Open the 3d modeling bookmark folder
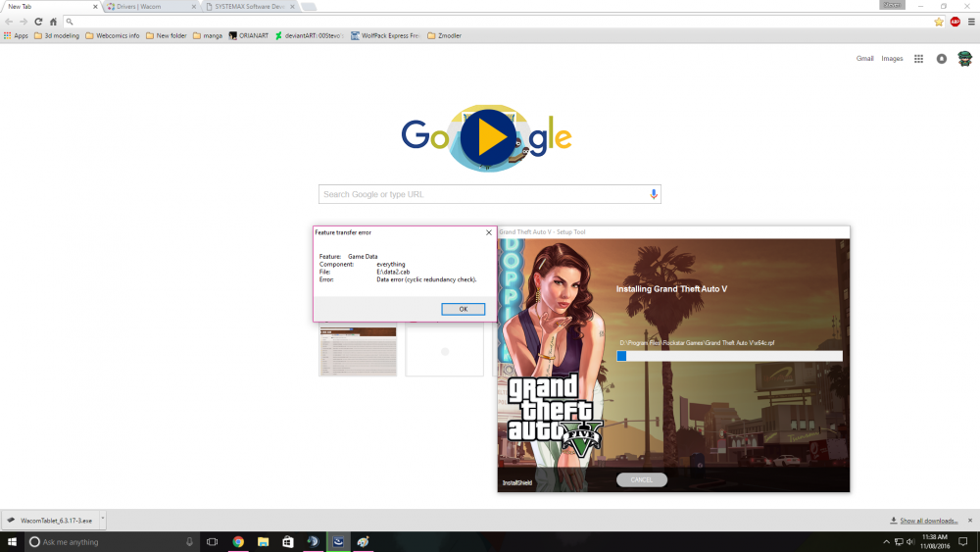Image resolution: width=980 pixels, height=552 pixels. pos(57,35)
